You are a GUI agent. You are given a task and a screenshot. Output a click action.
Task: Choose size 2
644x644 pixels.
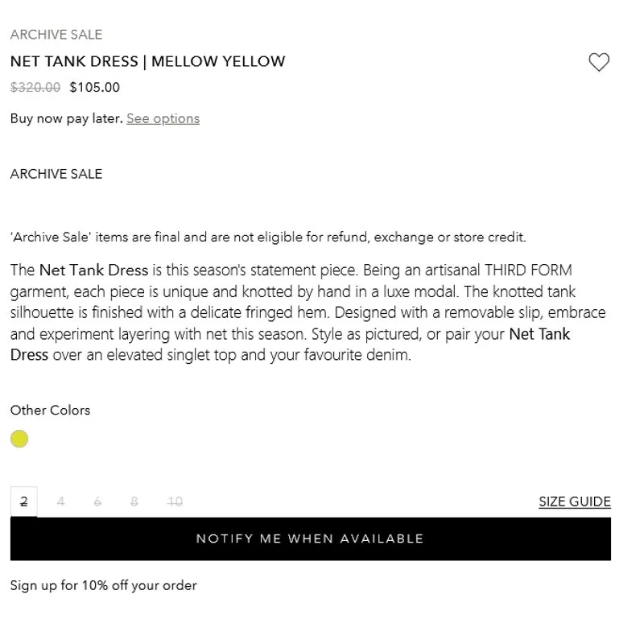pyautogui.click(x=24, y=502)
